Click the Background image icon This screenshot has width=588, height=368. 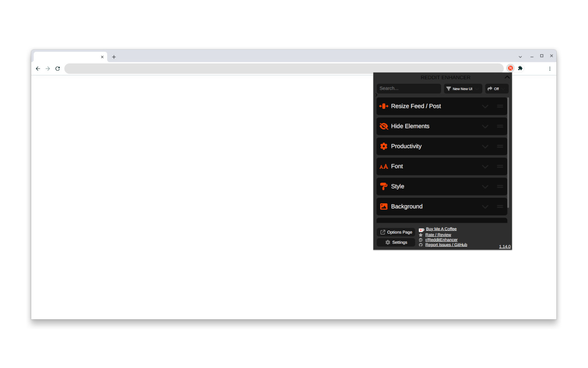pos(384,207)
